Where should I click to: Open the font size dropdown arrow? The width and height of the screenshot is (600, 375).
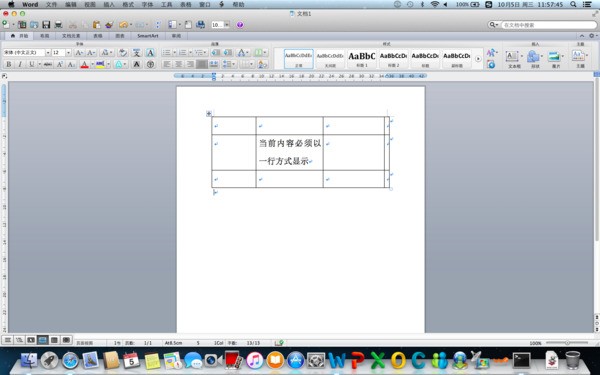68,52
